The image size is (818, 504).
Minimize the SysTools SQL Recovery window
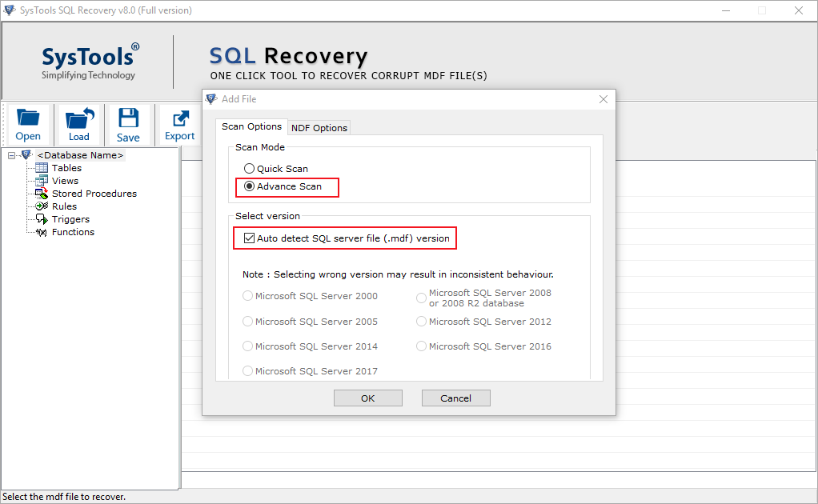coord(726,10)
